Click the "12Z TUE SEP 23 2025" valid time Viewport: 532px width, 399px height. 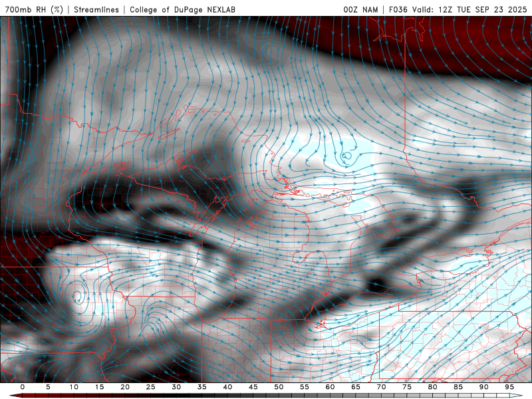coord(483,9)
